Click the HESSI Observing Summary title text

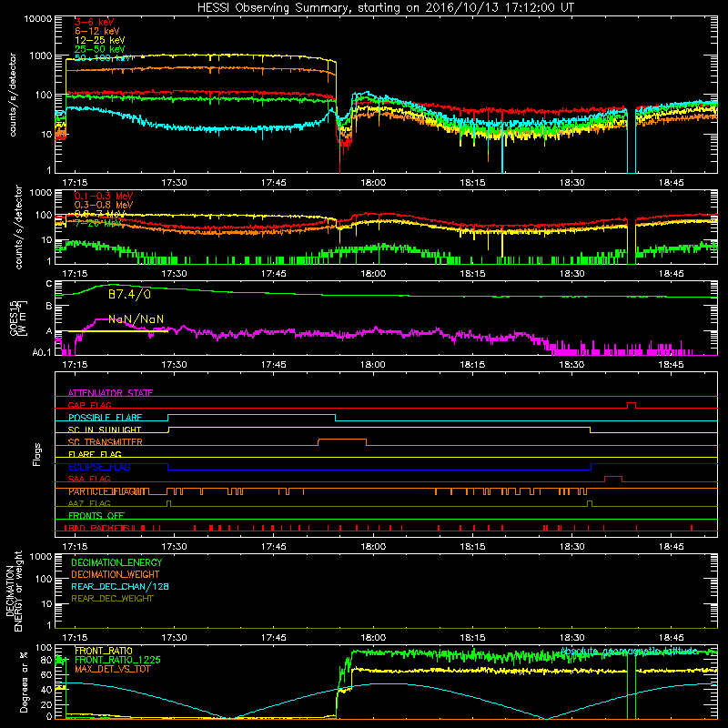tap(385, 7)
